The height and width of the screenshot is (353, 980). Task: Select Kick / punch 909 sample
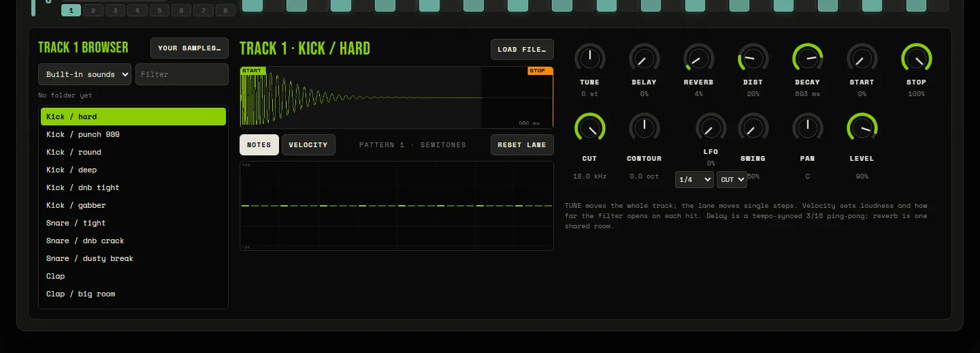(x=133, y=134)
